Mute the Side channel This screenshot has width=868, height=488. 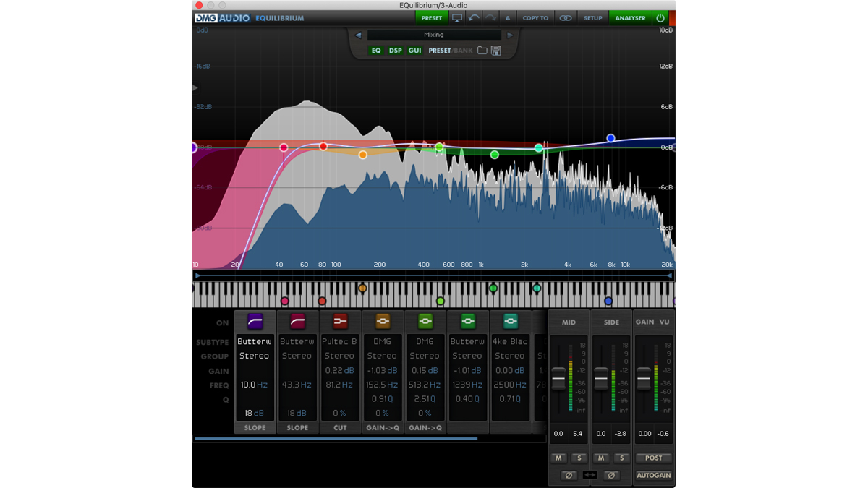601,458
